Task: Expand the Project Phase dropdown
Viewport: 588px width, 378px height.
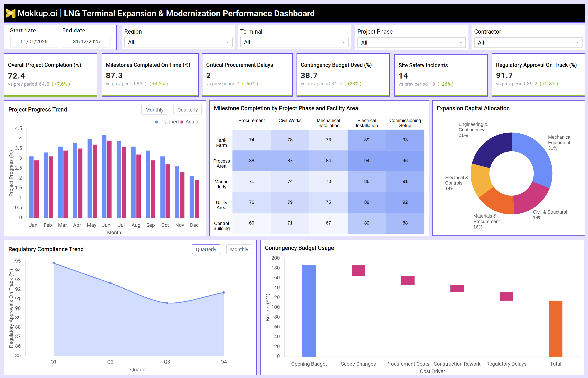Action: [411, 43]
